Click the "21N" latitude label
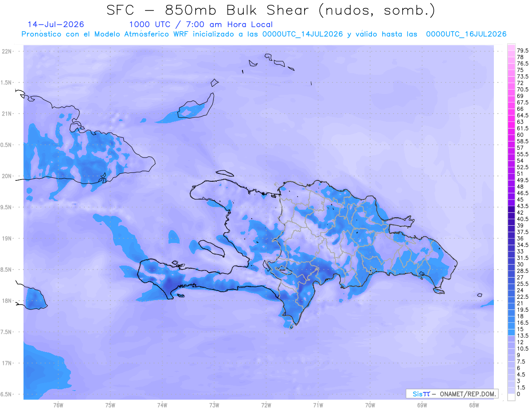 7,114
